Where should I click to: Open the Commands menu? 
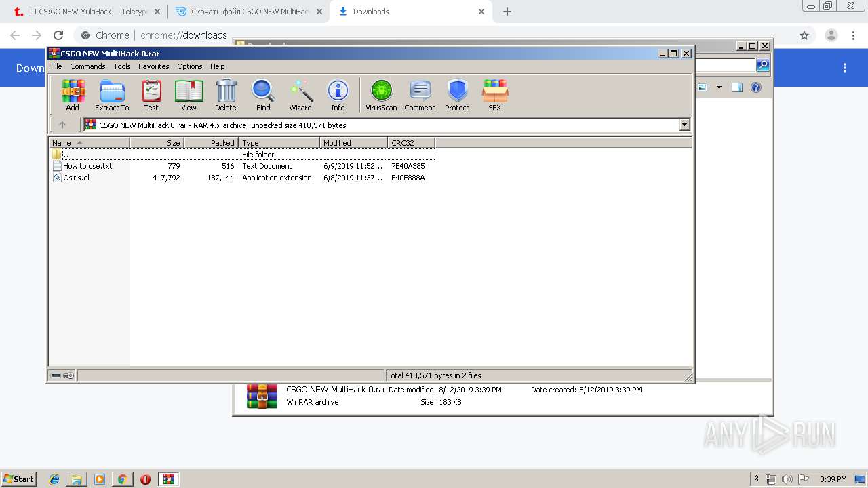[87, 66]
